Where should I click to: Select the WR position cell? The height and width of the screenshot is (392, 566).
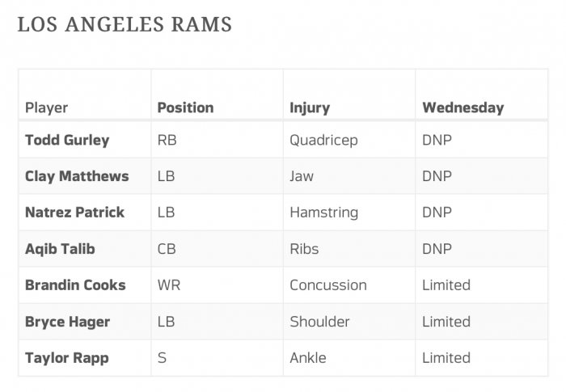pyautogui.click(x=168, y=285)
